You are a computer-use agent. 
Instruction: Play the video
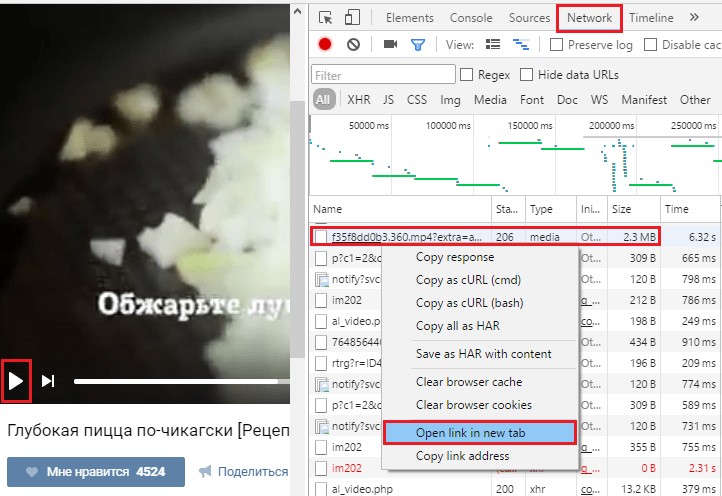tap(16, 381)
